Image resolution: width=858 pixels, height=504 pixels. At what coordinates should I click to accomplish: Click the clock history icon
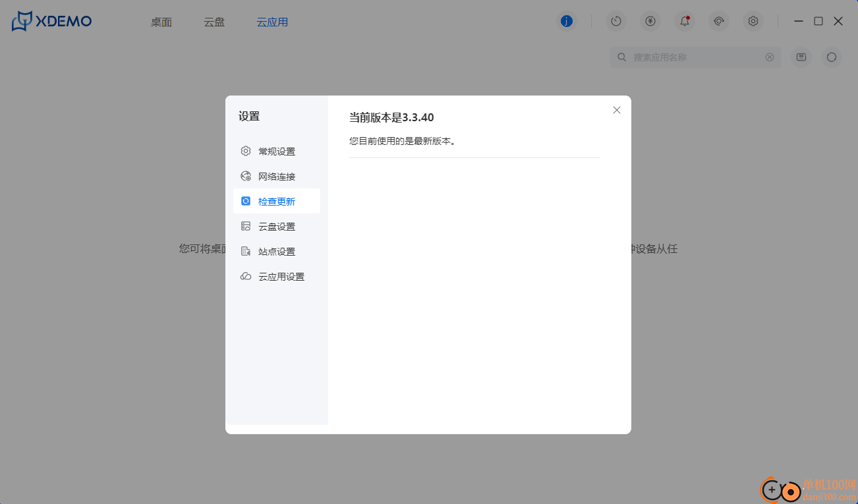[616, 21]
